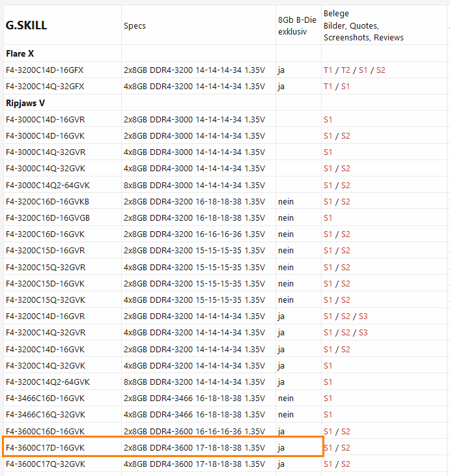Open the S1 link for F4-3200C16D-16GVGB
Viewport: 450px width, 476px height.
(x=328, y=218)
